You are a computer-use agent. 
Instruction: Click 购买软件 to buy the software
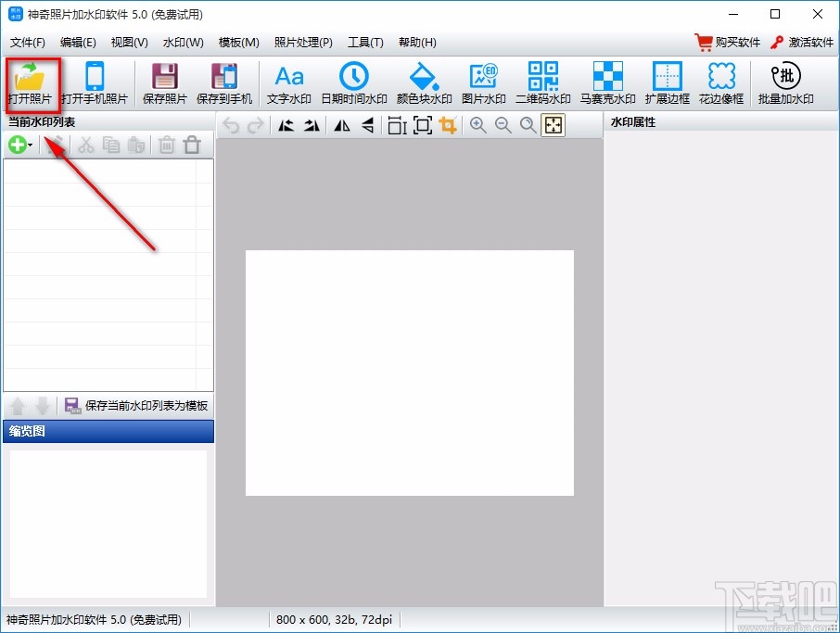point(728,43)
